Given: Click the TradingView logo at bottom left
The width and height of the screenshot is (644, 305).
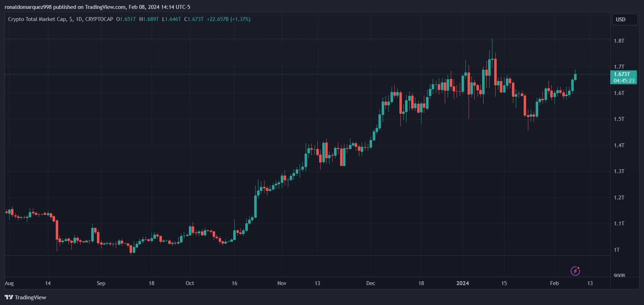Looking at the screenshot, I should tap(25, 297).
